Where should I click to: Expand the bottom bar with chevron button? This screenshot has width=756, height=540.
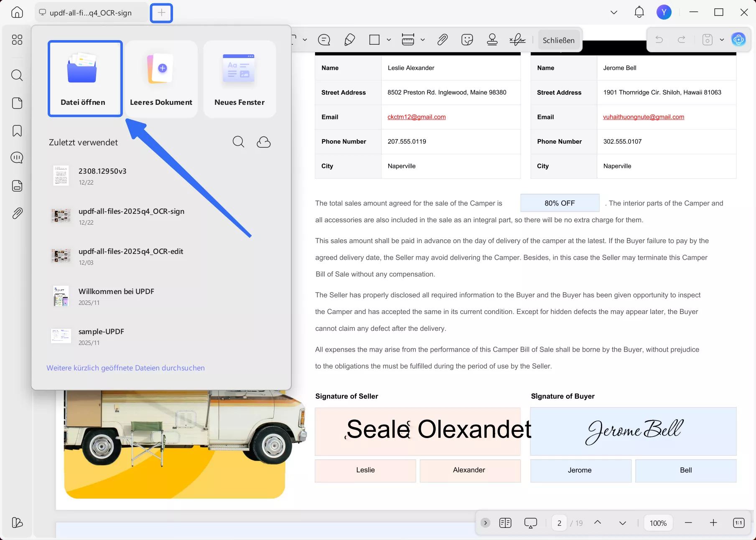pos(485,523)
